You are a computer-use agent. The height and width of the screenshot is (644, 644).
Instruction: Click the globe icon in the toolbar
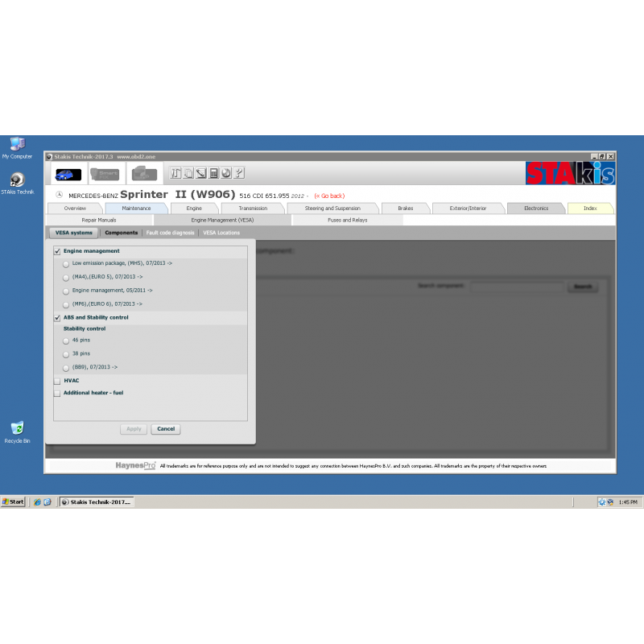click(225, 173)
